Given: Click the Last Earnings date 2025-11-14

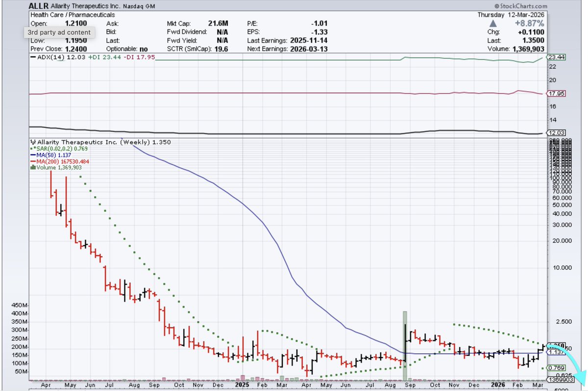Looking at the screenshot, I should [x=310, y=41].
